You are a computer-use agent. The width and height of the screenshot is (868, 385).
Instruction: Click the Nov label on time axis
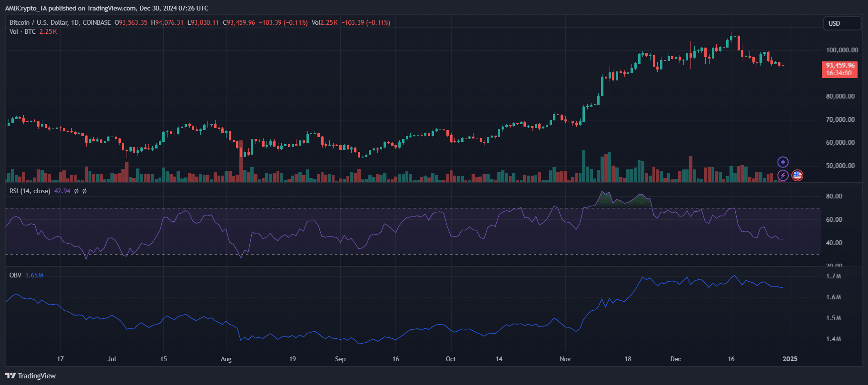[x=565, y=359]
